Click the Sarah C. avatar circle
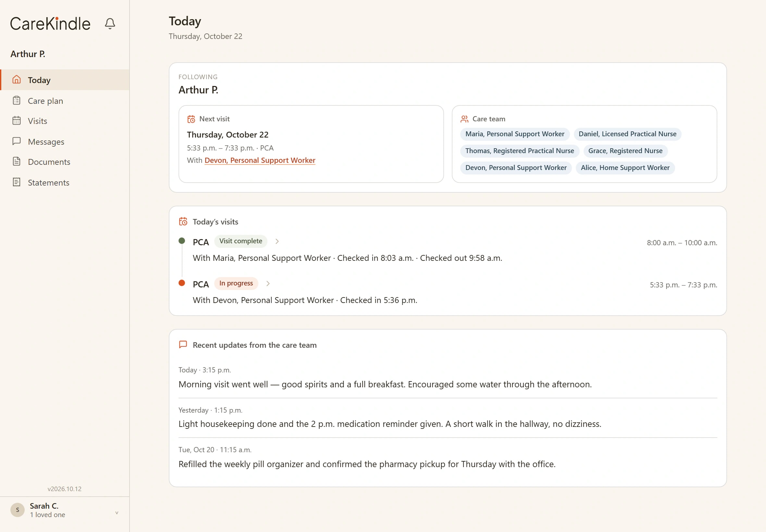The height and width of the screenshot is (532, 766). coord(17,510)
